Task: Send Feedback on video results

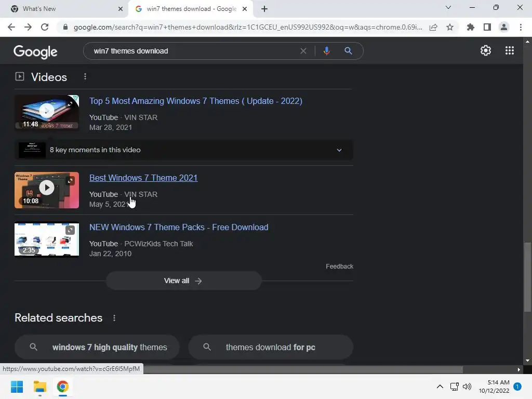Action: pyautogui.click(x=339, y=267)
